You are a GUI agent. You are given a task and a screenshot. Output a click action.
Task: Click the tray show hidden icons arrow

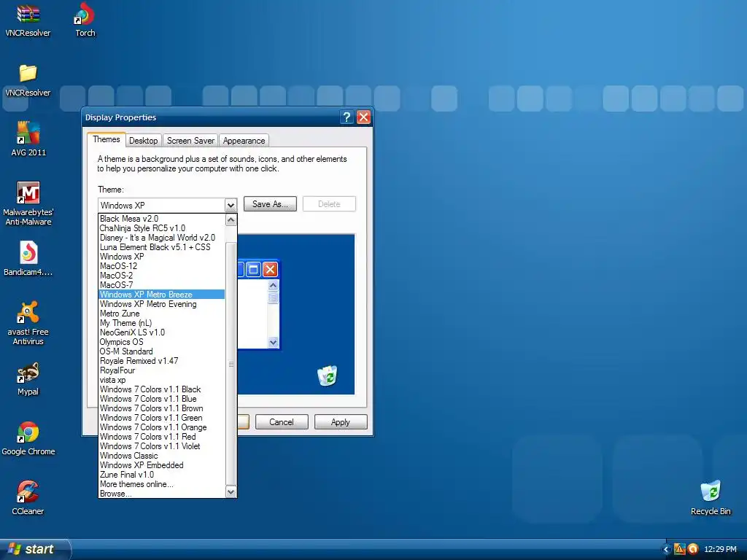tap(666, 550)
